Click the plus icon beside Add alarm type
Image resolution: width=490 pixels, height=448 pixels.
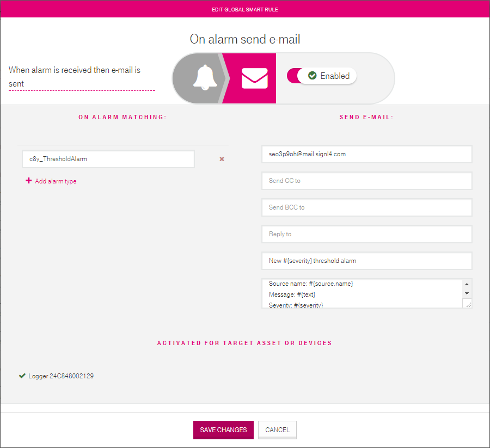(x=29, y=181)
